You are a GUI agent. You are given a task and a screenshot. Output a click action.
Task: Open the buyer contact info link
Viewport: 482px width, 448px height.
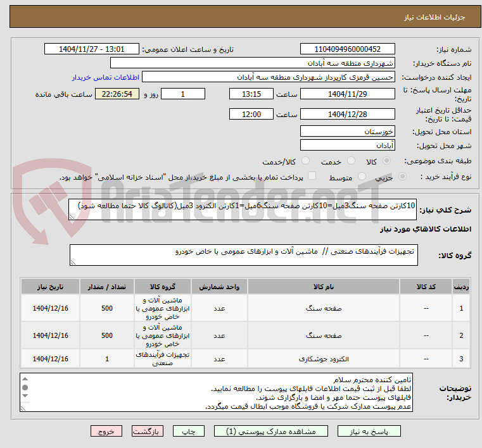click(x=105, y=77)
